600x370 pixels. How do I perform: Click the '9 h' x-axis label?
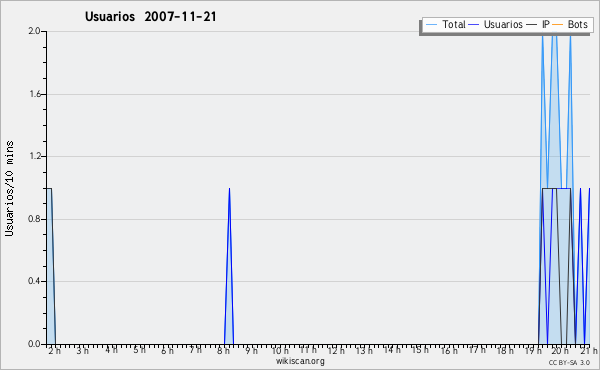tap(251, 350)
